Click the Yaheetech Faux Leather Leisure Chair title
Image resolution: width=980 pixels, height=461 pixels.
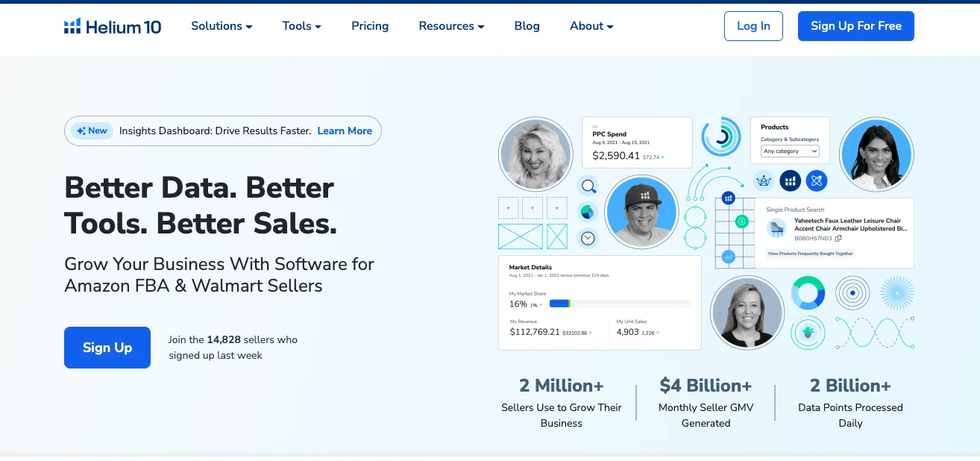pyautogui.click(x=851, y=225)
